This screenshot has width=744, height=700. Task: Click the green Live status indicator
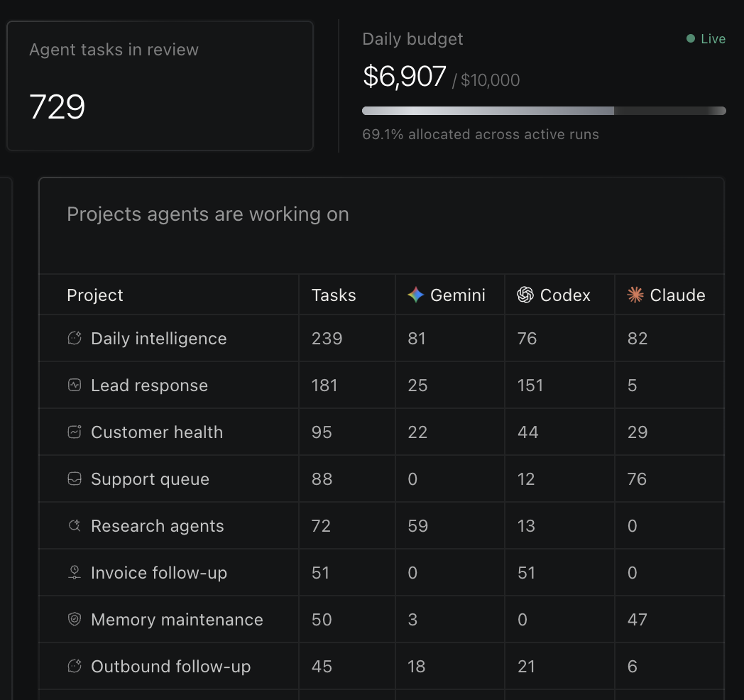click(x=706, y=39)
